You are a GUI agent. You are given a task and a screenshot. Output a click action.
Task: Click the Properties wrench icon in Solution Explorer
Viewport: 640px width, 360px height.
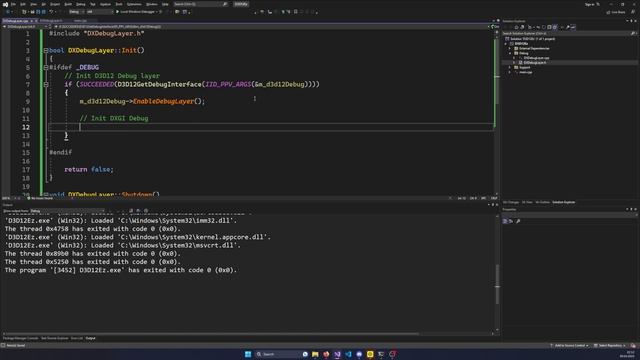pos(568,27)
